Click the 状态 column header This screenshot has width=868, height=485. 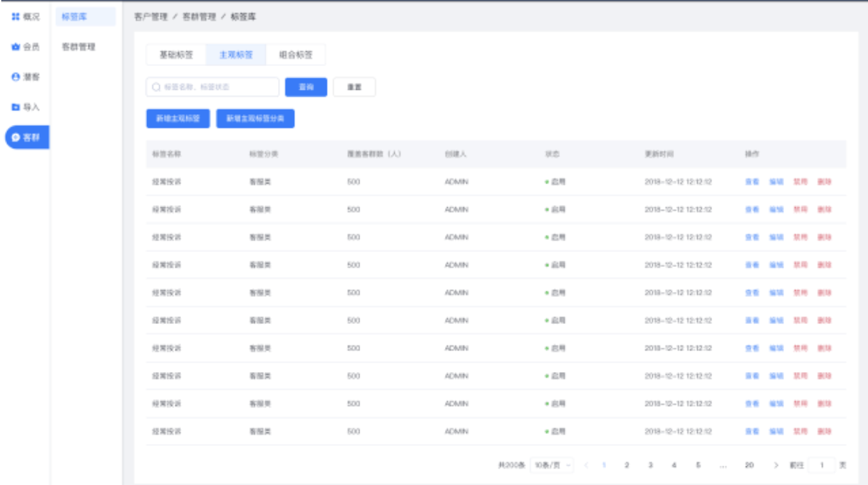pyautogui.click(x=552, y=155)
